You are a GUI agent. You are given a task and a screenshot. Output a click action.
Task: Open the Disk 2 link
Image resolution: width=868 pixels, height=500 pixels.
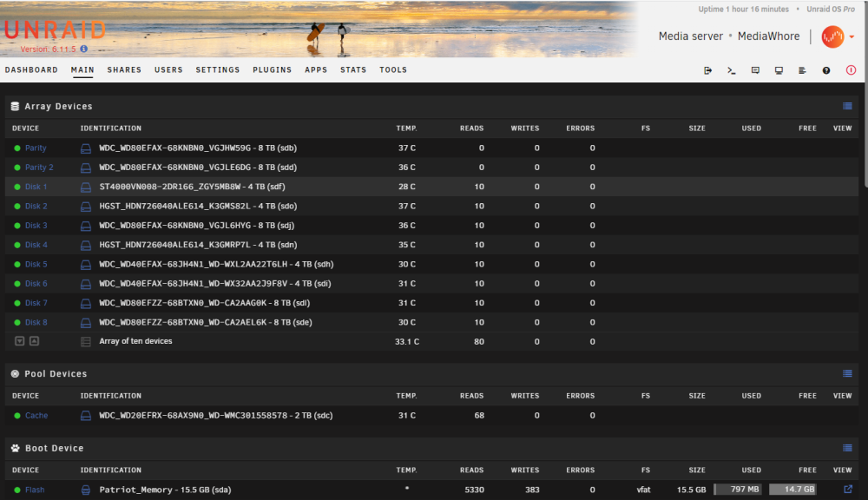36,206
